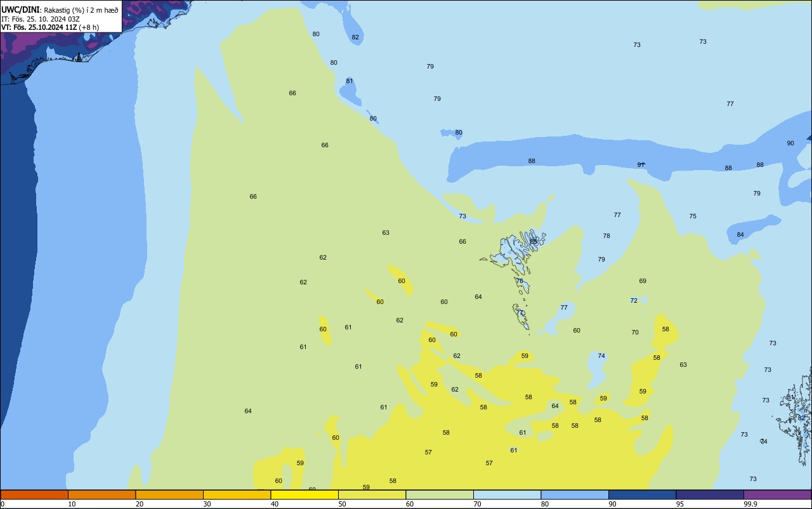Image resolution: width=812 pixels, height=509 pixels.
Task: Click the humidity value '70' on the map
Action: (x=635, y=333)
